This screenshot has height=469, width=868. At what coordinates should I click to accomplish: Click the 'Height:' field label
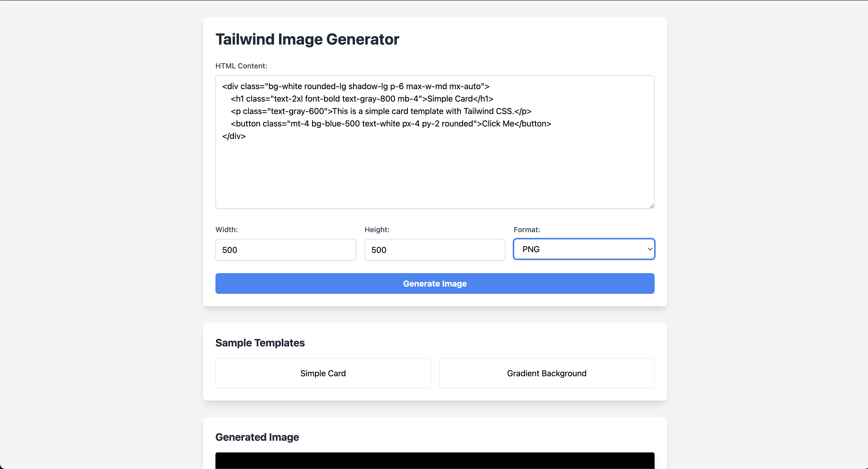377,230
